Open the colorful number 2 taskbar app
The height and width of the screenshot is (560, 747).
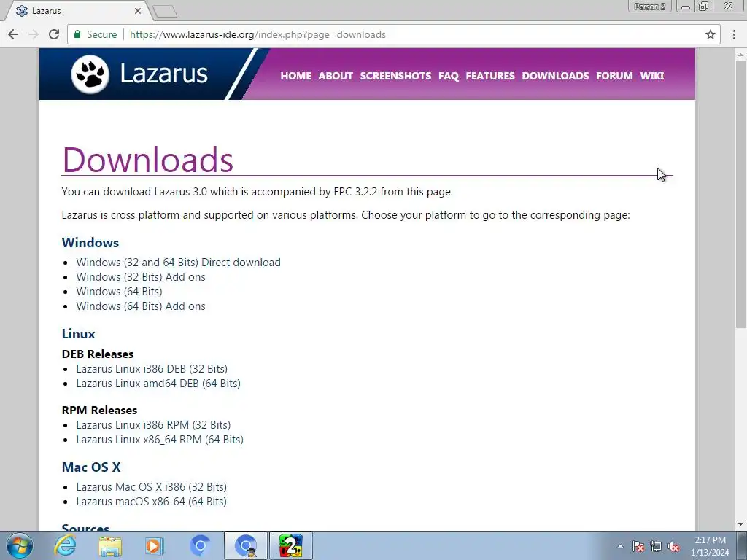290,545
